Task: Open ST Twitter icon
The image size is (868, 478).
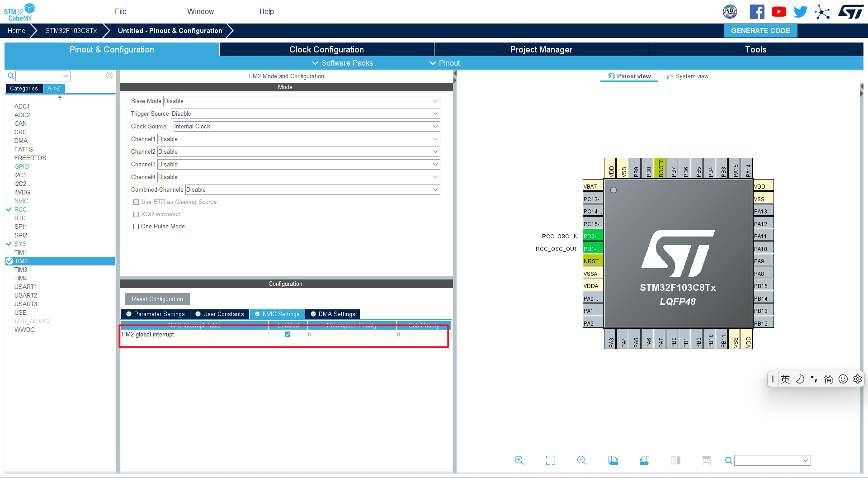Action: pos(800,12)
